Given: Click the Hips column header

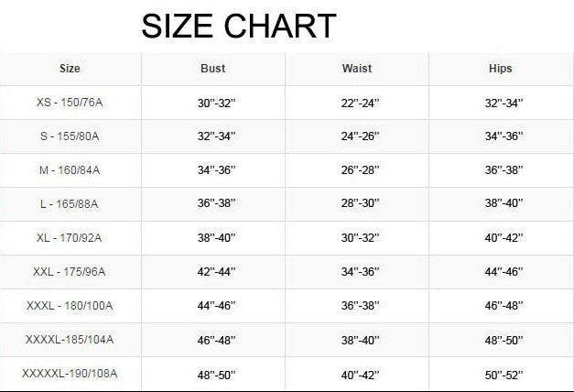Looking at the screenshot, I should (x=501, y=69).
